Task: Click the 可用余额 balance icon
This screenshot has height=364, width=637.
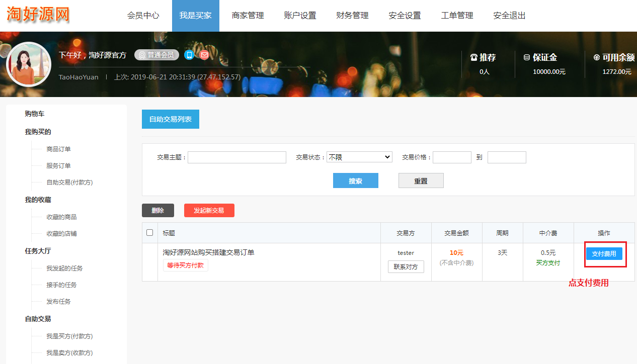Action: 597,58
